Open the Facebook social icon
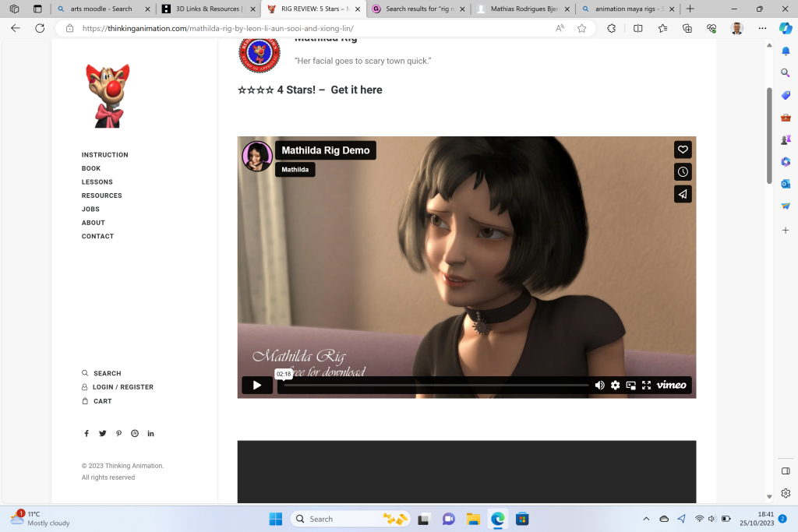Viewport: 798px width, 532px height. click(87, 433)
